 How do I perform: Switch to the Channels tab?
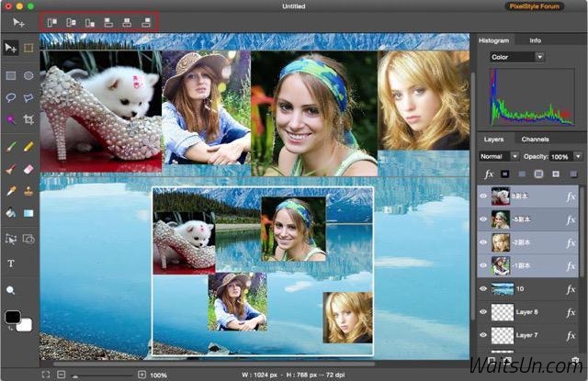pos(535,140)
